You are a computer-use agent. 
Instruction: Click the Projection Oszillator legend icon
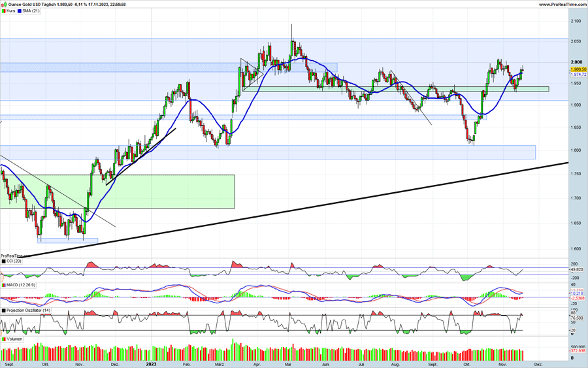[3, 310]
